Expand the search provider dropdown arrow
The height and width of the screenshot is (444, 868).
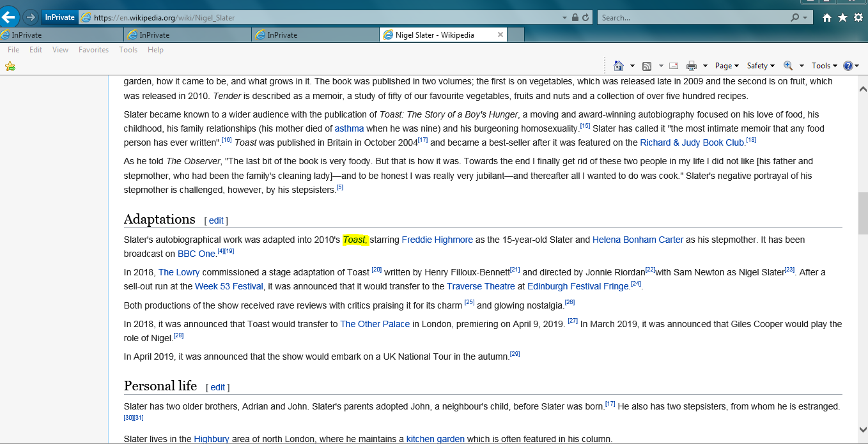click(x=805, y=18)
